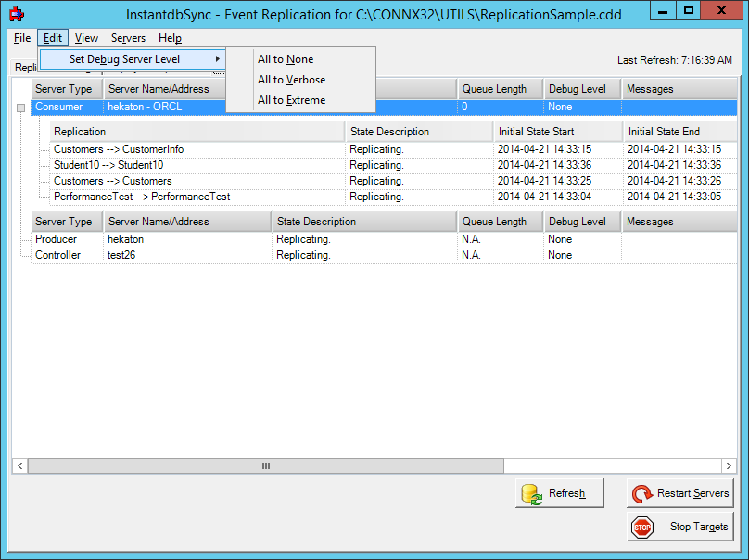Screen dimensions: 749x560
Task: Open the Servers menu
Action: (x=127, y=38)
